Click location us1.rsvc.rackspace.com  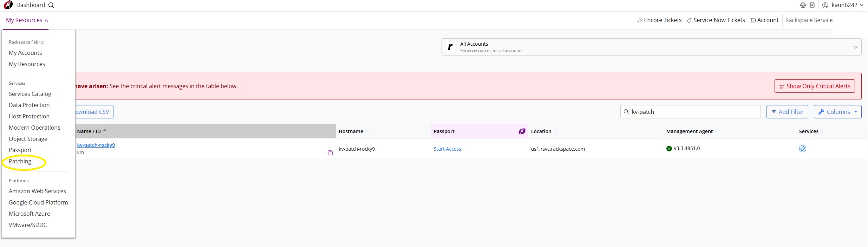point(558,149)
